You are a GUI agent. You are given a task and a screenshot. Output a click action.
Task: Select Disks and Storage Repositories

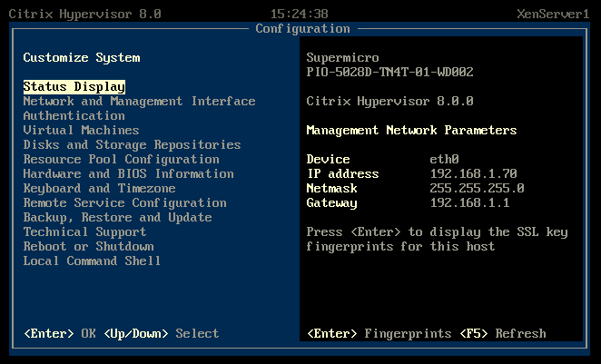click(132, 144)
